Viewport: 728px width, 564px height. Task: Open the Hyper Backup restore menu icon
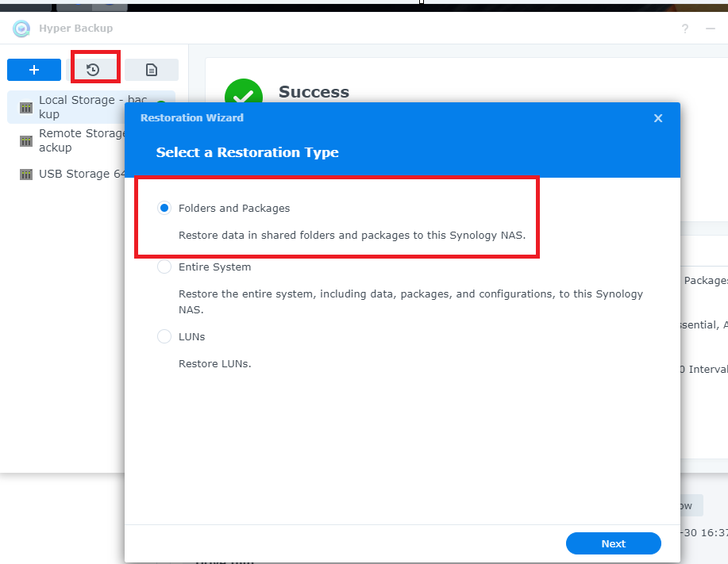(x=94, y=69)
